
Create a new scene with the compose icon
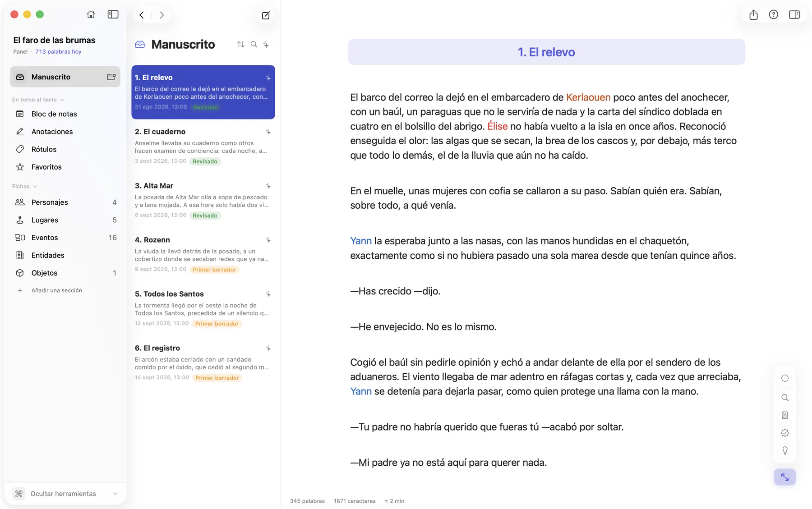coord(266,15)
